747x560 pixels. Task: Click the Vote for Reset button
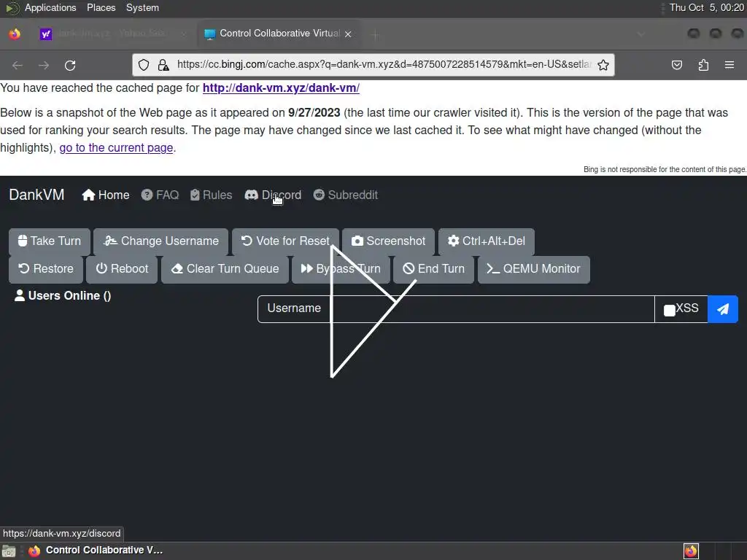coord(285,241)
